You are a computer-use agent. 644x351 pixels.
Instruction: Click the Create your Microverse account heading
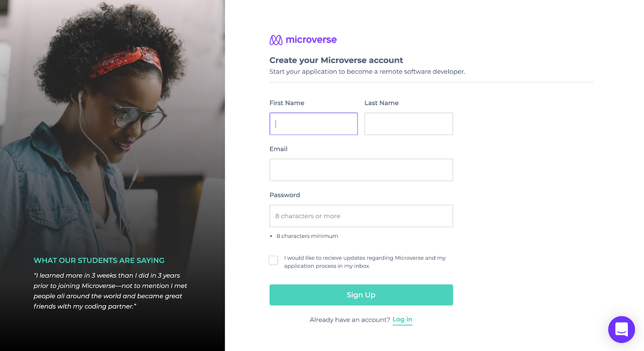(x=336, y=60)
